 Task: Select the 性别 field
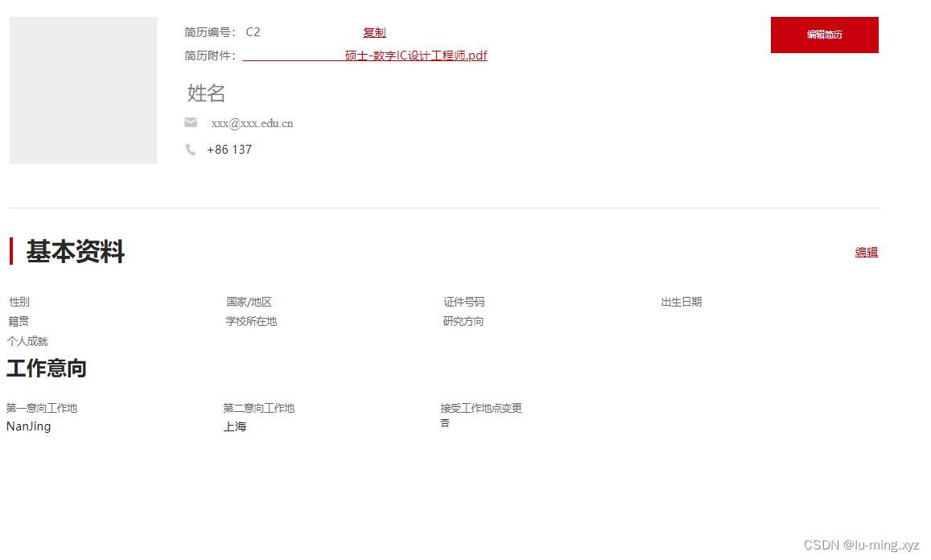(x=19, y=302)
